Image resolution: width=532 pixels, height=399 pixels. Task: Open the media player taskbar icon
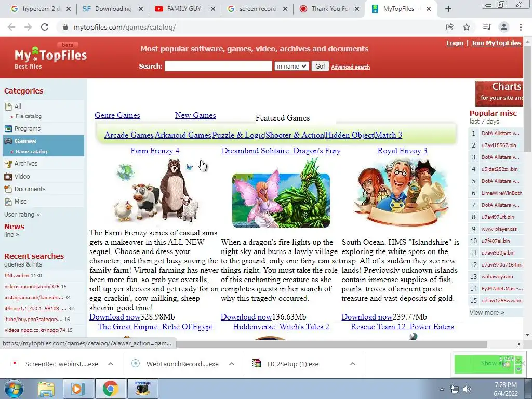pos(77,389)
